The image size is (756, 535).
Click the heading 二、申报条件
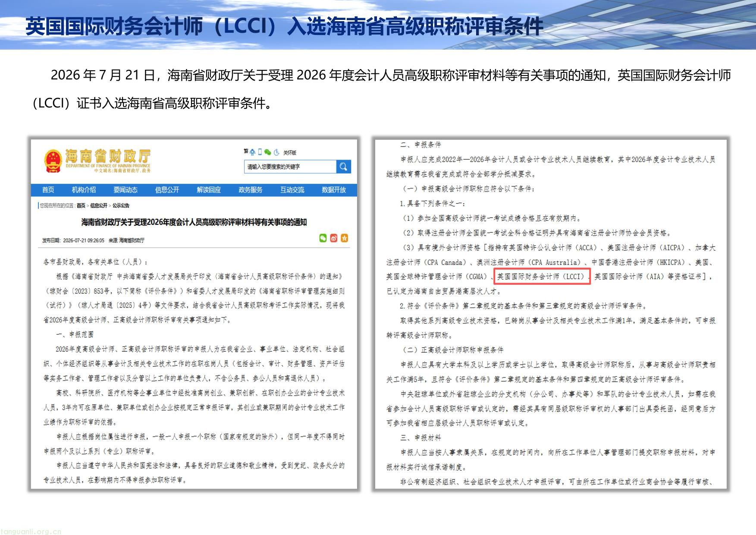[420, 145]
